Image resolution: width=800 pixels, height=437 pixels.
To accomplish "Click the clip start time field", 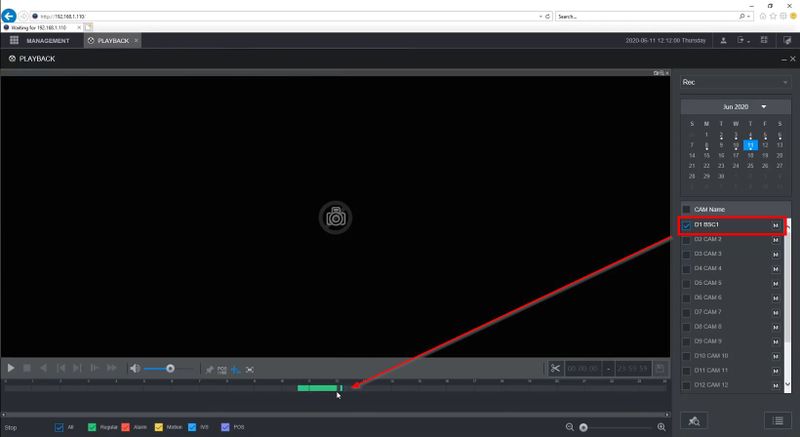I will [x=583, y=368].
